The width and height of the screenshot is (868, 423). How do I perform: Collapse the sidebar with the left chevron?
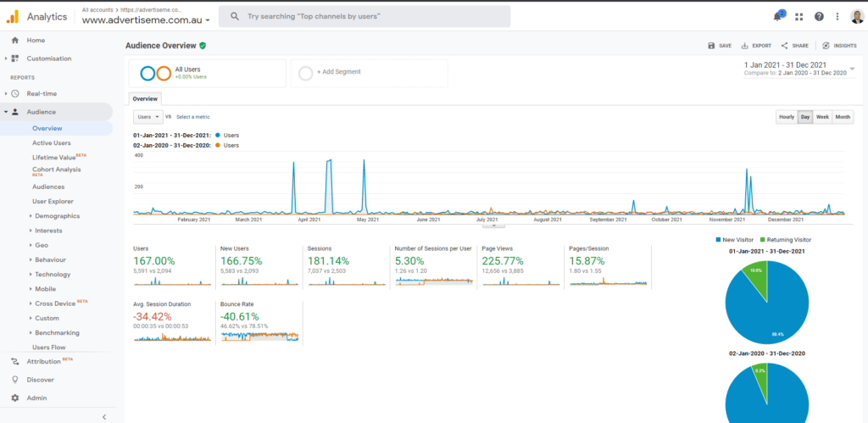click(104, 417)
